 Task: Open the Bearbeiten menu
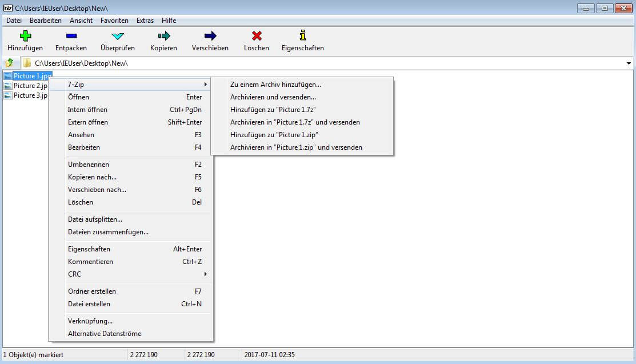point(46,21)
